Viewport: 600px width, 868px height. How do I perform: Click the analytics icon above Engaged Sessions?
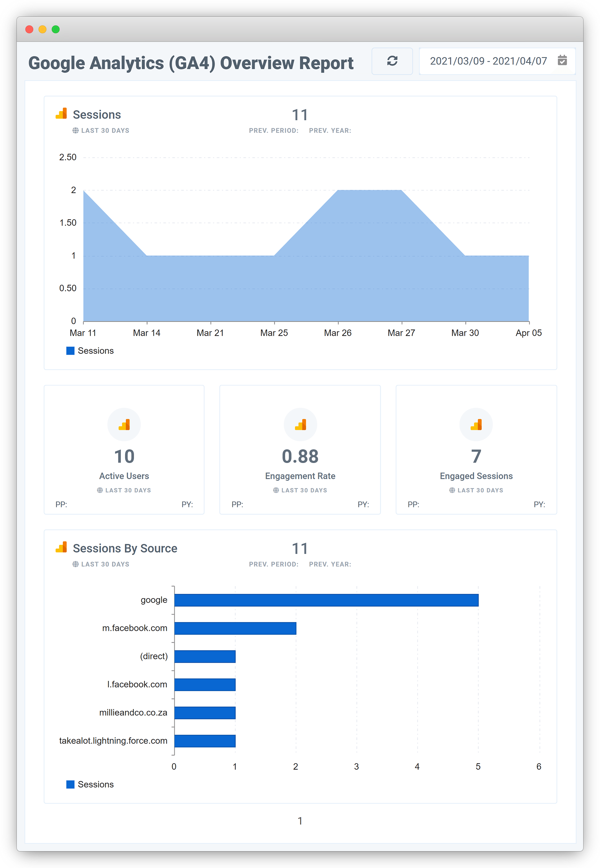(x=476, y=424)
